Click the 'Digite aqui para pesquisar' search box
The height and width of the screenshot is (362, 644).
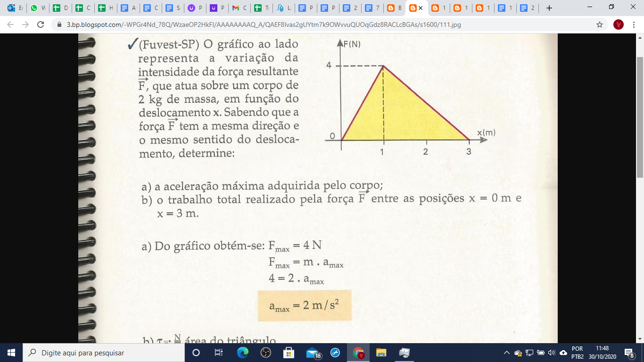click(105, 353)
